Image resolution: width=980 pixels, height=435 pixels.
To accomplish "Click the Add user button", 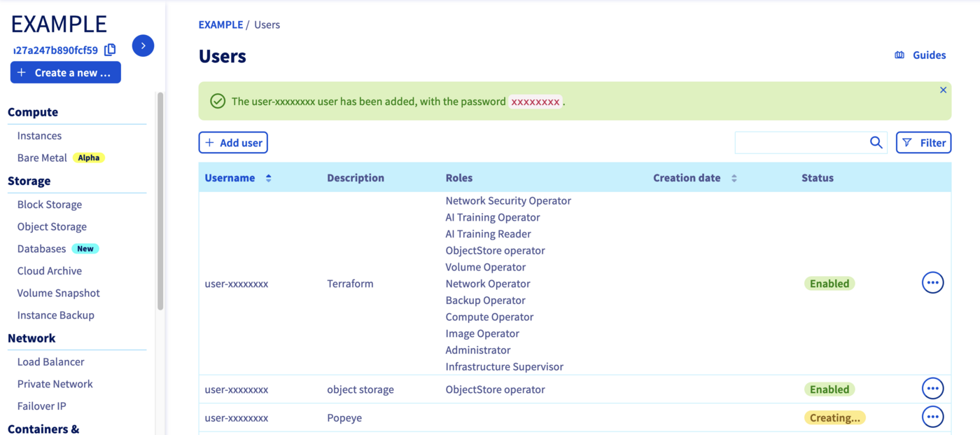I will click(233, 142).
